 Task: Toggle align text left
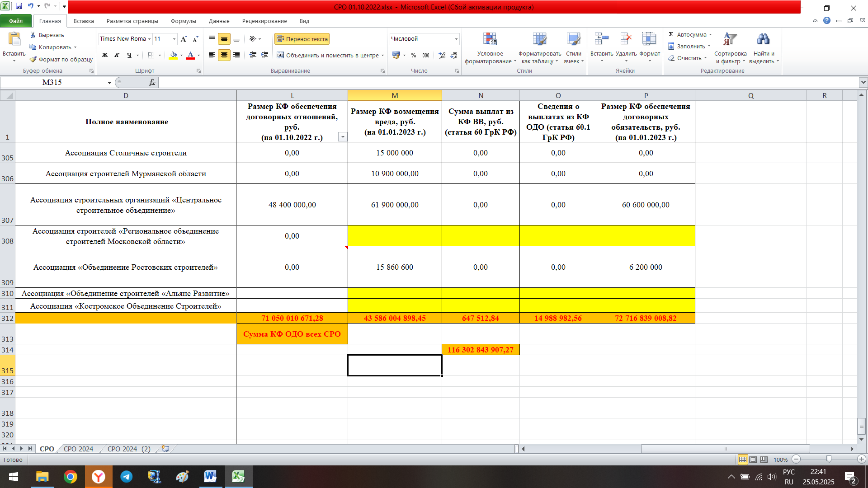(212, 55)
